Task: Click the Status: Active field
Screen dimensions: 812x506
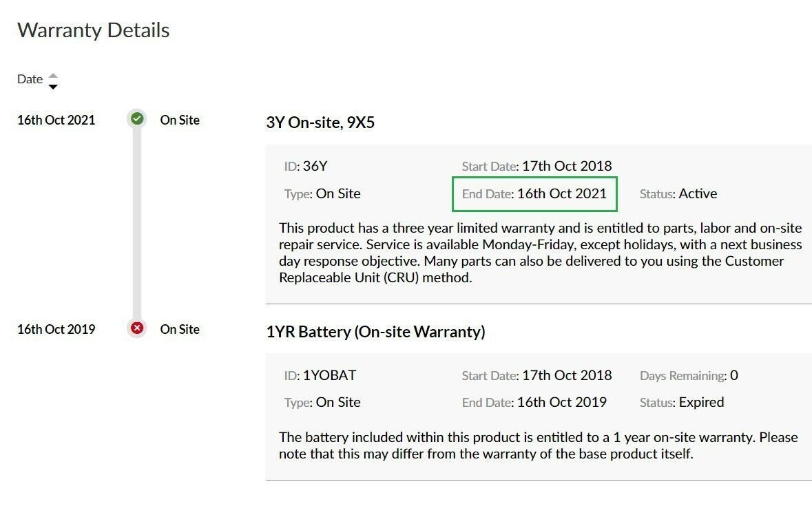Action: pyautogui.click(x=678, y=194)
